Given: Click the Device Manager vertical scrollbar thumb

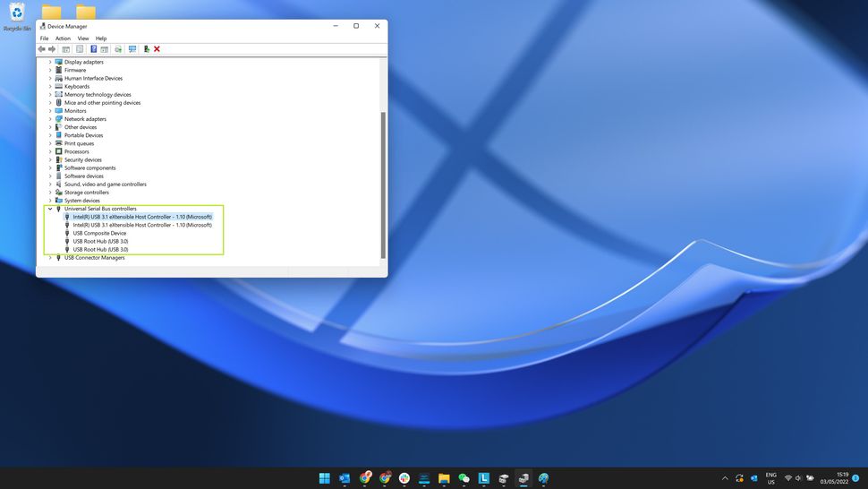Looking at the screenshot, I should (383, 184).
